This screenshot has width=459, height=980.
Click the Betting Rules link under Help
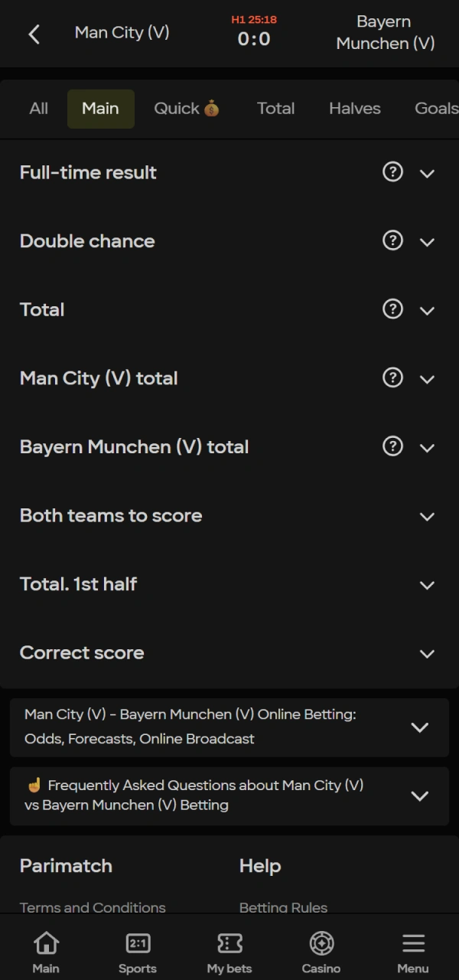[283, 907]
